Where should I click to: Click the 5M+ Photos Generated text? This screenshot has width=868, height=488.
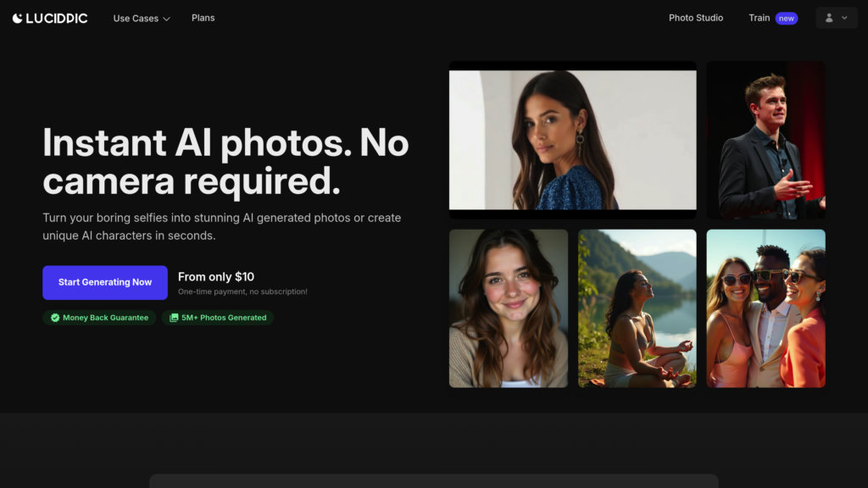click(224, 318)
